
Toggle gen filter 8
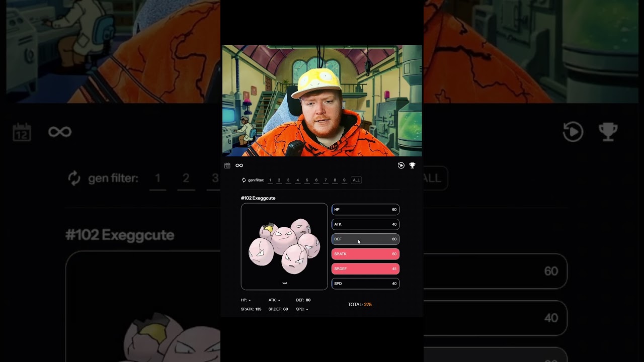[x=335, y=180]
